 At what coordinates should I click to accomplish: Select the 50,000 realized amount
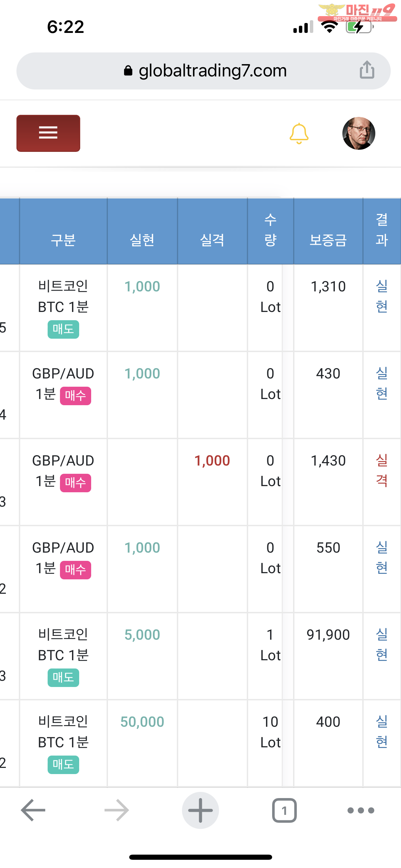coord(142,722)
